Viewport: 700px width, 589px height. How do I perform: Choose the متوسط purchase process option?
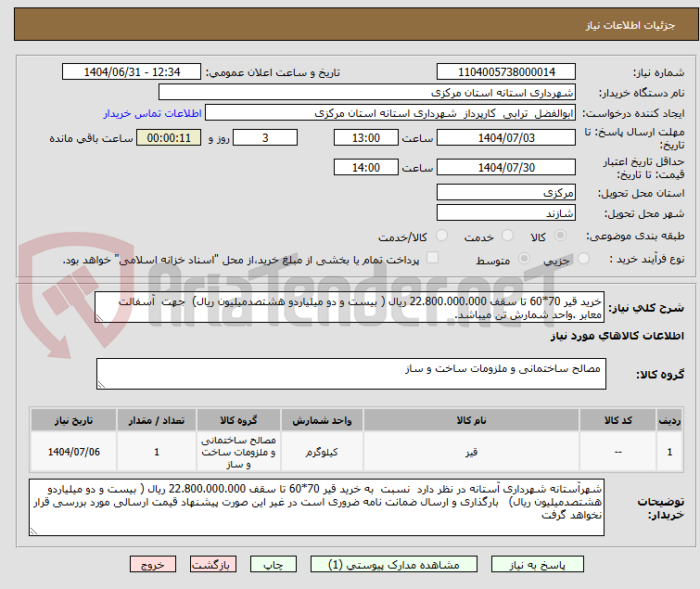tap(524, 259)
